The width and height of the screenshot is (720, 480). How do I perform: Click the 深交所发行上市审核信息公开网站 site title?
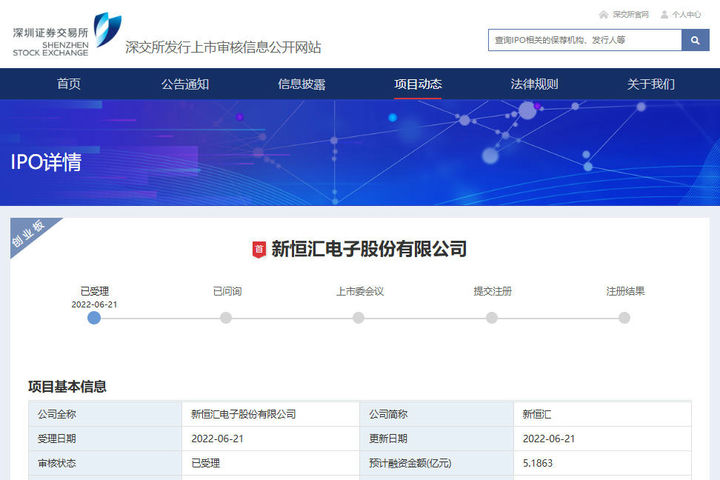click(223, 47)
